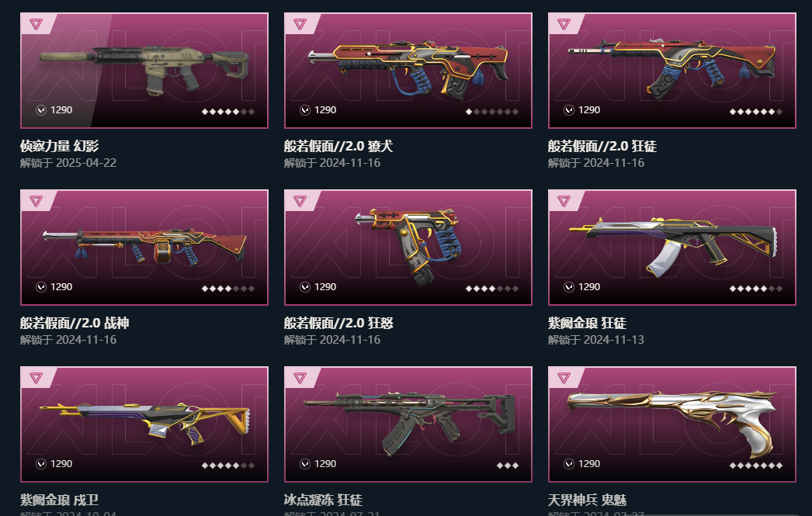Click the 冰点凝冻 狂徒 skin name

click(323, 500)
